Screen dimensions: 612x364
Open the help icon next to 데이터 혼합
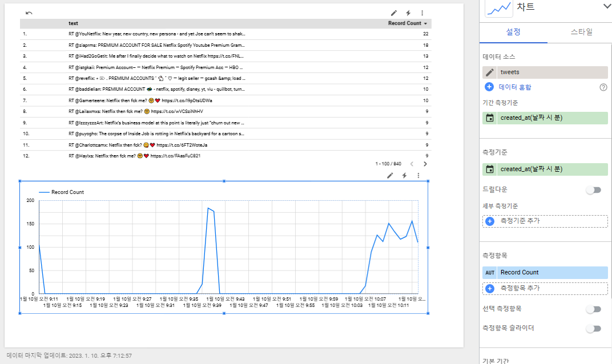pos(603,87)
